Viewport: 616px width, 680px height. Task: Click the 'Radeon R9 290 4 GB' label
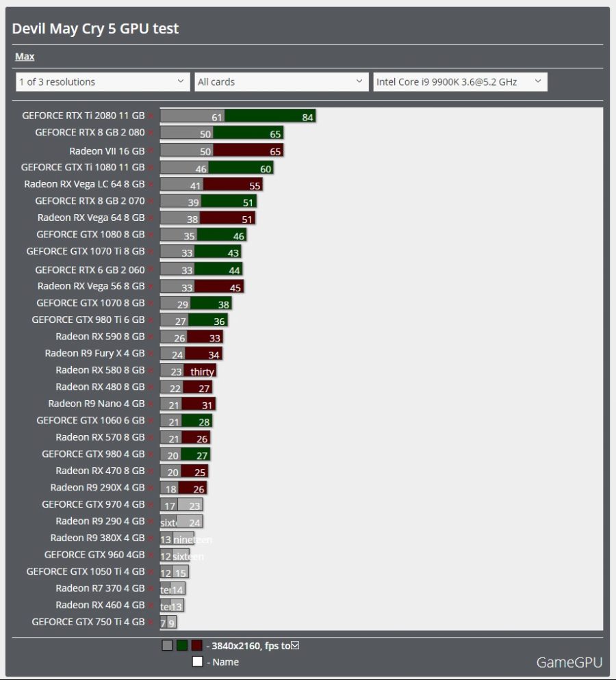click(x=100, y=521)
